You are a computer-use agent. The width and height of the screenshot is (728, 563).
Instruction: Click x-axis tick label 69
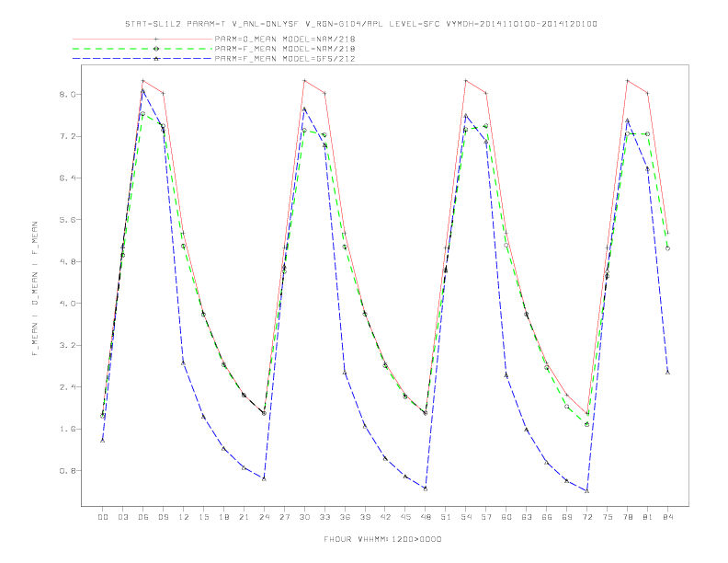[567, 517]
